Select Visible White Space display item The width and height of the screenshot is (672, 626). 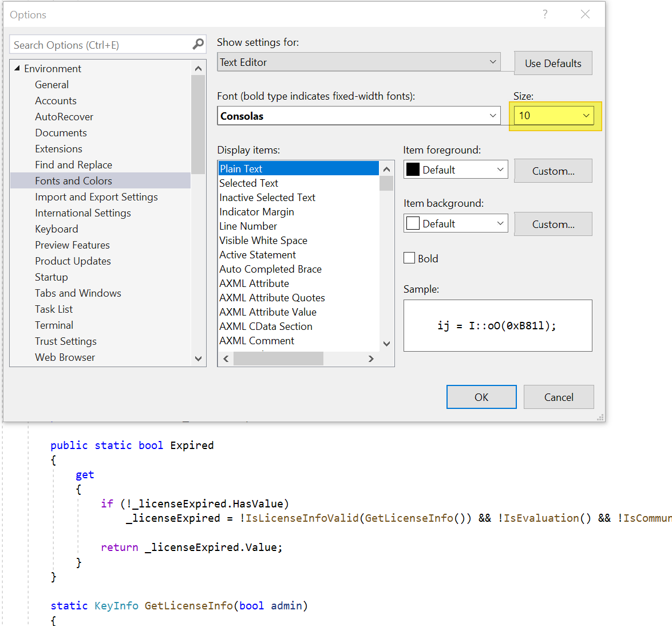(x=263, y=240)
